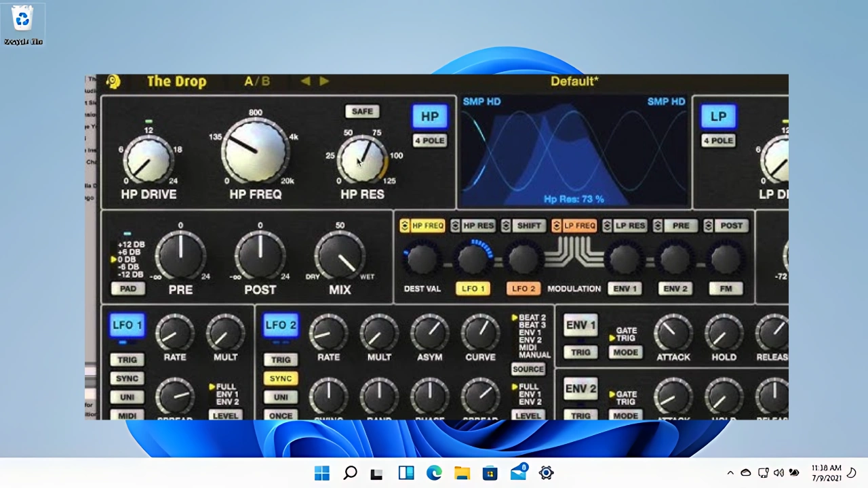Image resolution: width=868 pixels, height=488 pixels.
Task: Click the HP RES destination stepper arrows
Action: (x=456, y=226)
